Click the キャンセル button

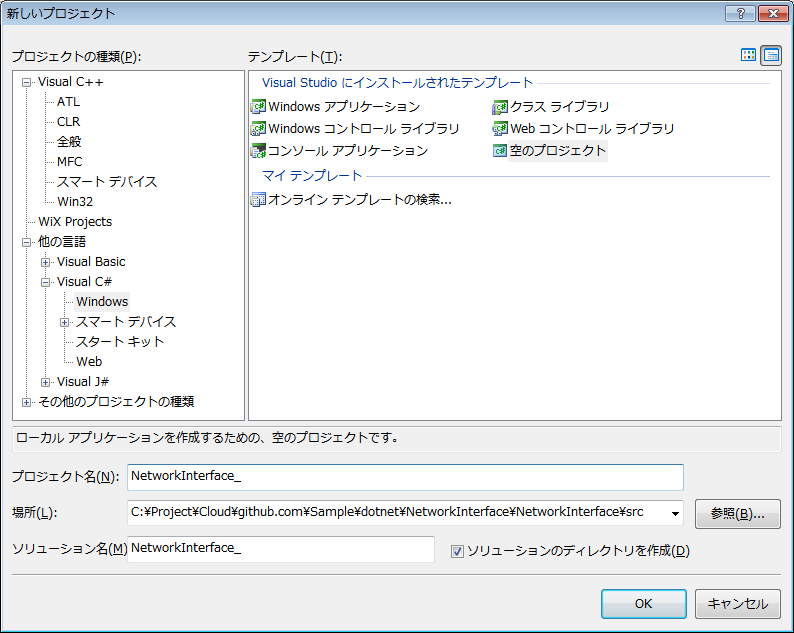[737, 604]
